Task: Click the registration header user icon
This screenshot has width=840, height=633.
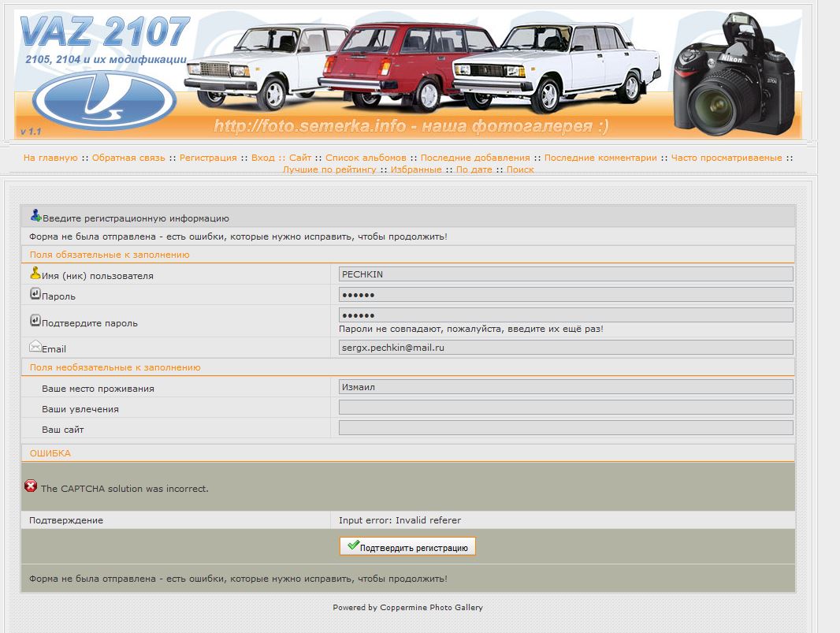Action: coord(35,215)
